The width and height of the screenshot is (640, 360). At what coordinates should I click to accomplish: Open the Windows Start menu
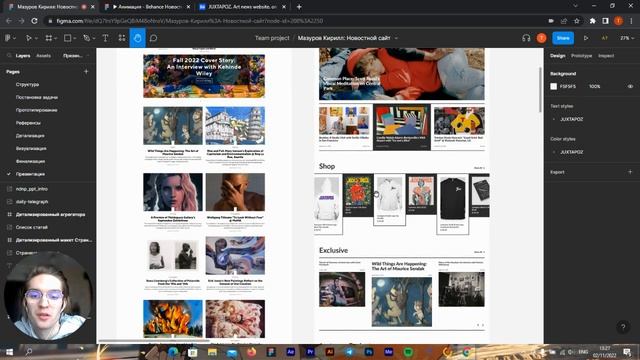click(x=9, y=351)
